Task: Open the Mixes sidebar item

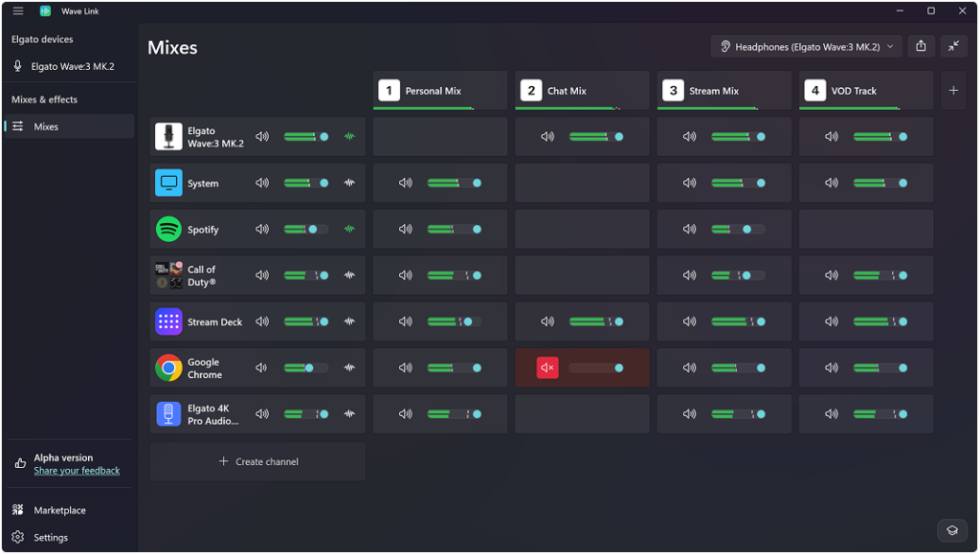Action: (69, 126)
